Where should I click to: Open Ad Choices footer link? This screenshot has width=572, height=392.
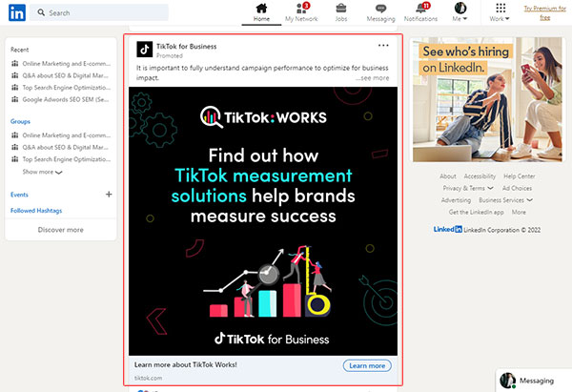(517, 188)
